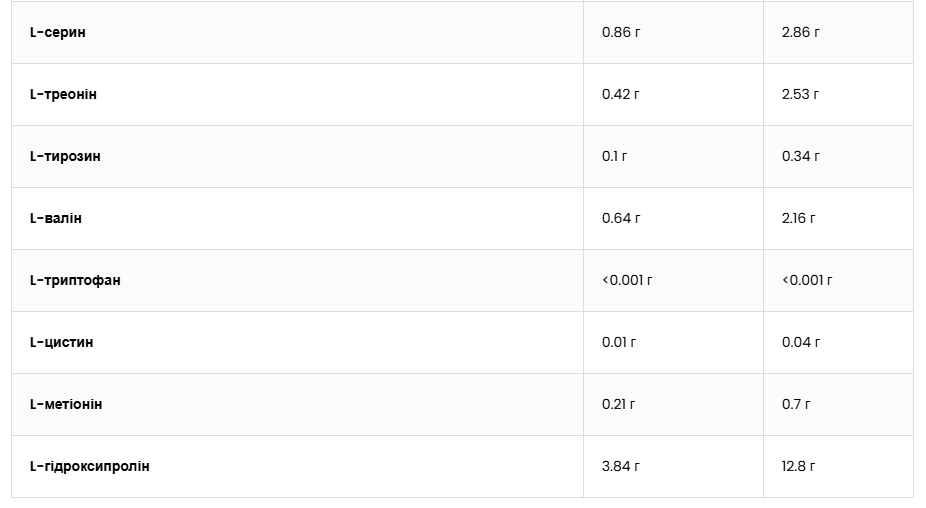Click the L-цистин amino acid name
This screenshot has width=926, height=508.
61,342
